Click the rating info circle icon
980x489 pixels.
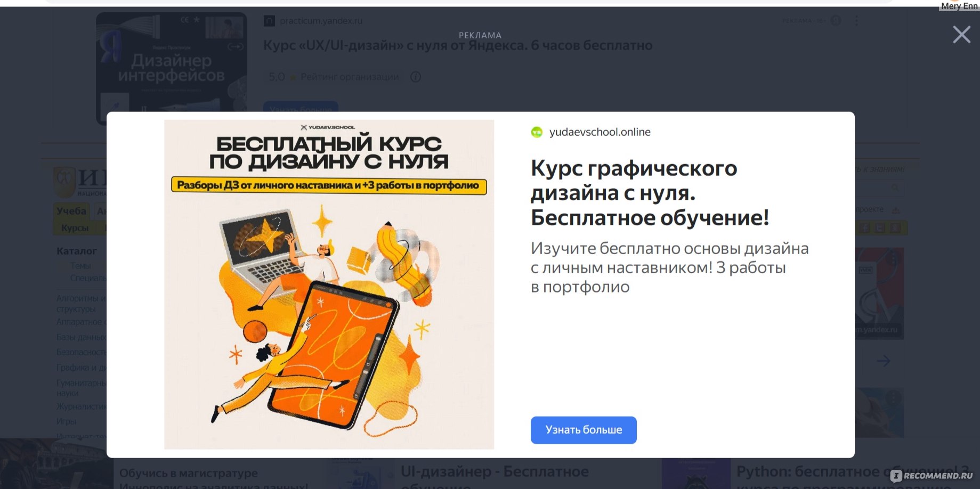[x=416, y=77]
